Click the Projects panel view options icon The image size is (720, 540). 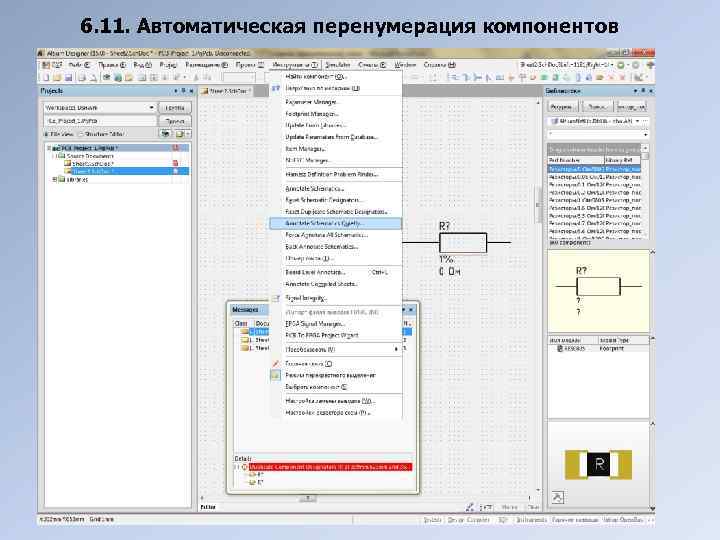(x=166, y=134)
